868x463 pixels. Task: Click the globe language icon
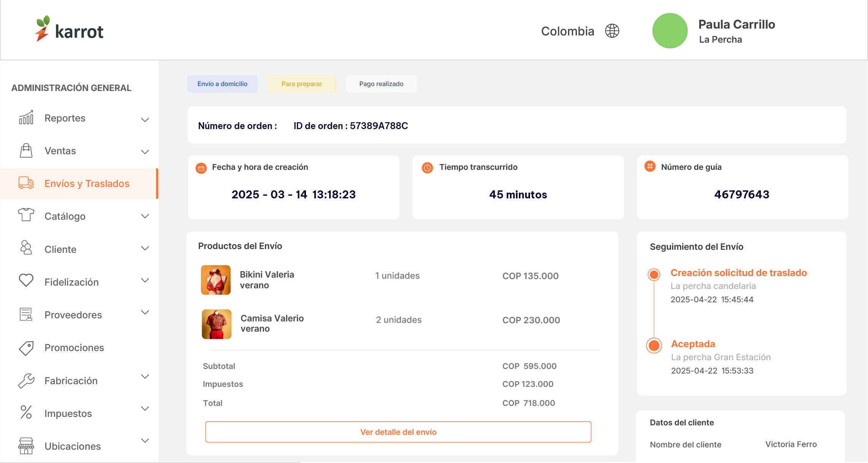click(x=612, y=31)
